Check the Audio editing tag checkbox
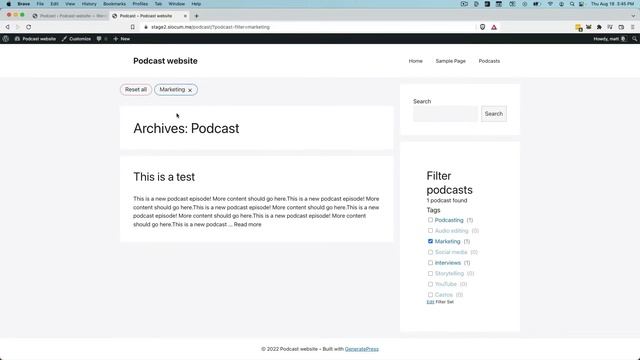640x360 pixels. 430,231
